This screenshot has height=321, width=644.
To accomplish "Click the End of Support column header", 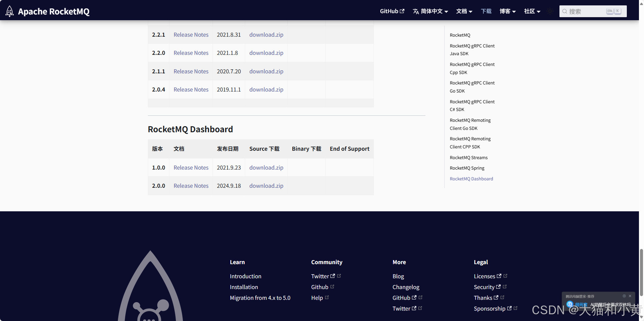I will [x=350, y=149].
